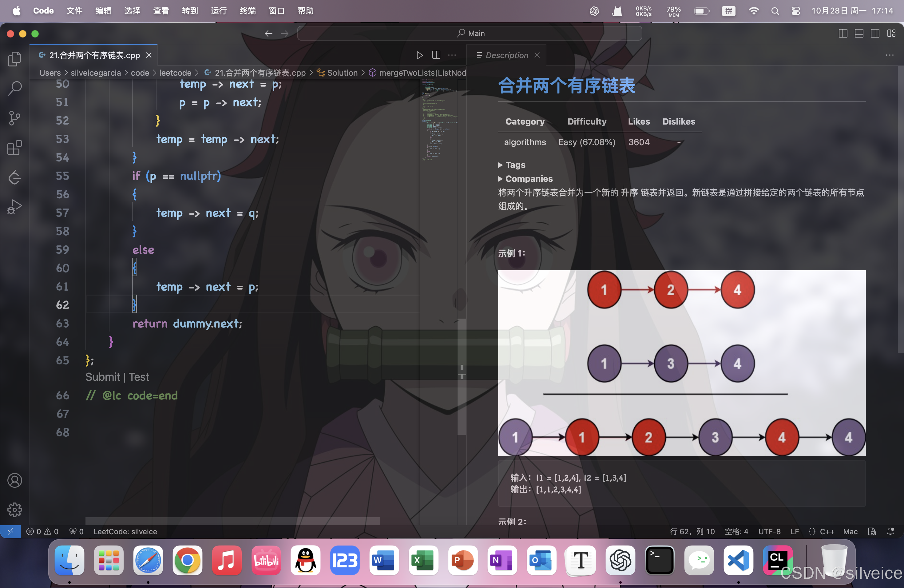Launch Google Chrome from the Dock
Screen dimensions: 904x588
coord(187,560)
